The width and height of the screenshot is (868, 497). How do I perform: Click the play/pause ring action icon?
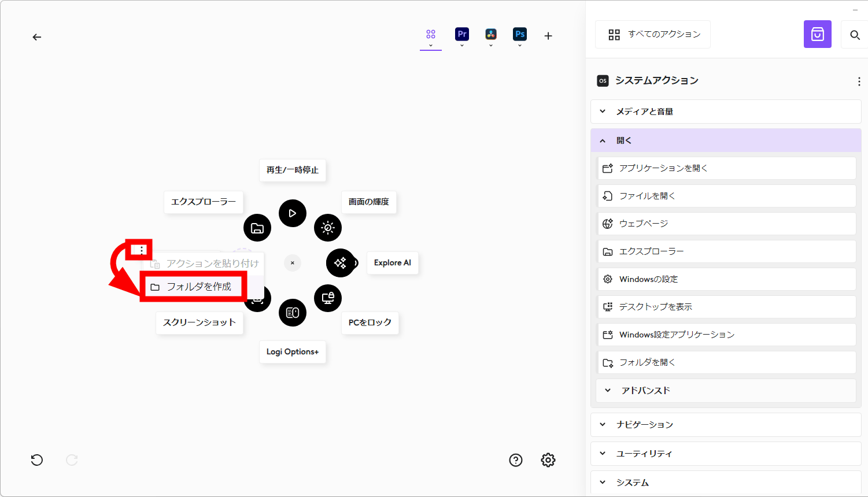[293, 213]
